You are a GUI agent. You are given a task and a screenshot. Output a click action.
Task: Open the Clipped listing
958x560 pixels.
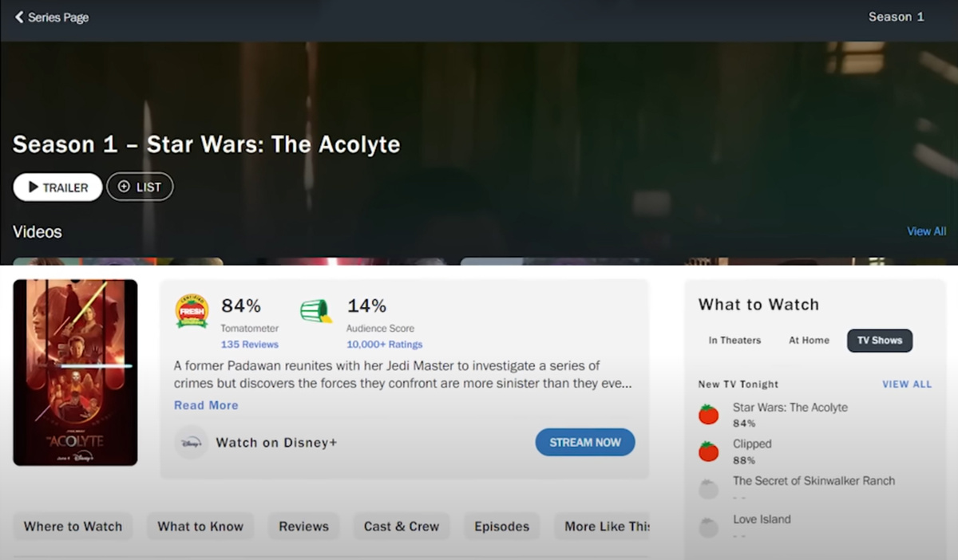(x=752, y=444)
